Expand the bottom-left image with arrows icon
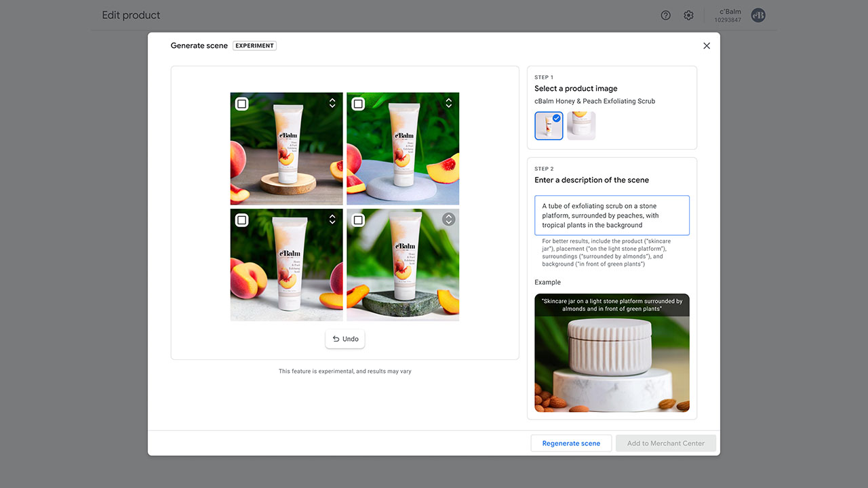Screen dimensions: 868x488 [332, 220]
